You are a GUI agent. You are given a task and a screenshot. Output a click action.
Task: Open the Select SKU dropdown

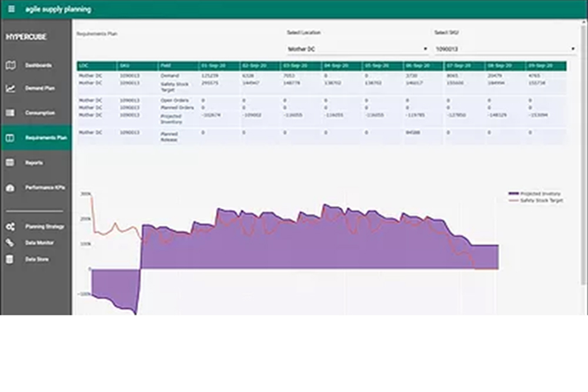[x=505, y=49]
